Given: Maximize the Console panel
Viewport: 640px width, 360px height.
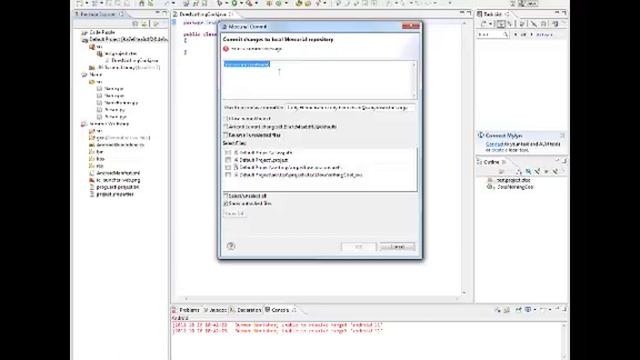Looking at the screenshot, I should click(x=564, y=309).
